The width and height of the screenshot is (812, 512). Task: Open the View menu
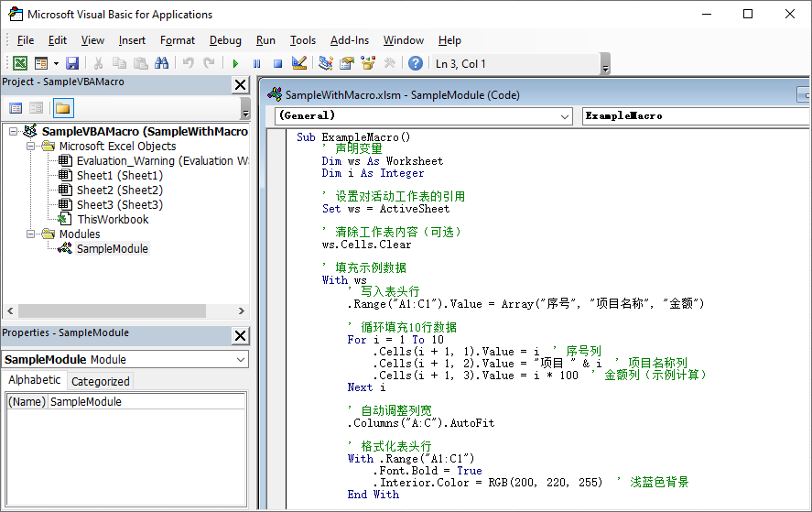coord(92,40)
